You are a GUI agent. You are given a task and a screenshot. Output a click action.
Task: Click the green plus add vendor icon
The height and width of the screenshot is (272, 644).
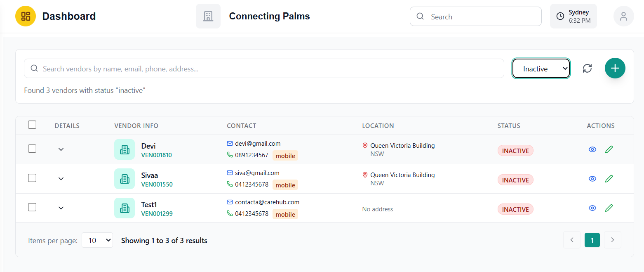(x=615, y=68)
